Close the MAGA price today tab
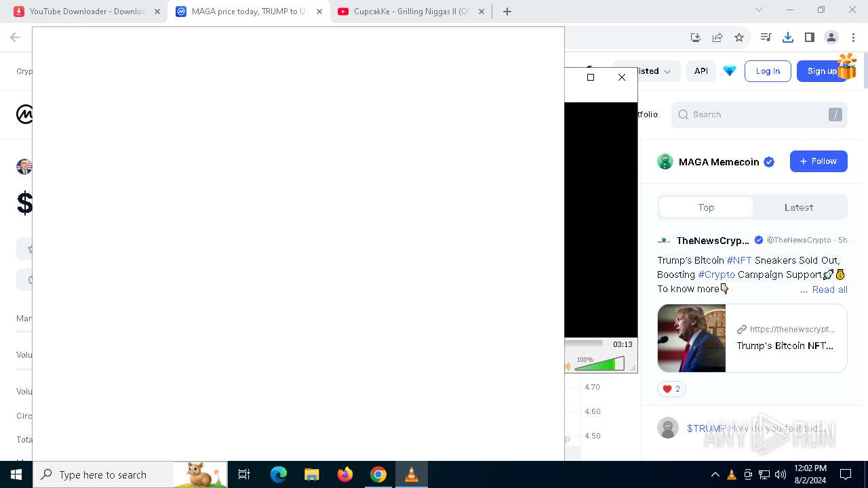The height and width of the screenshot is (488, 868). pos(319,12)
